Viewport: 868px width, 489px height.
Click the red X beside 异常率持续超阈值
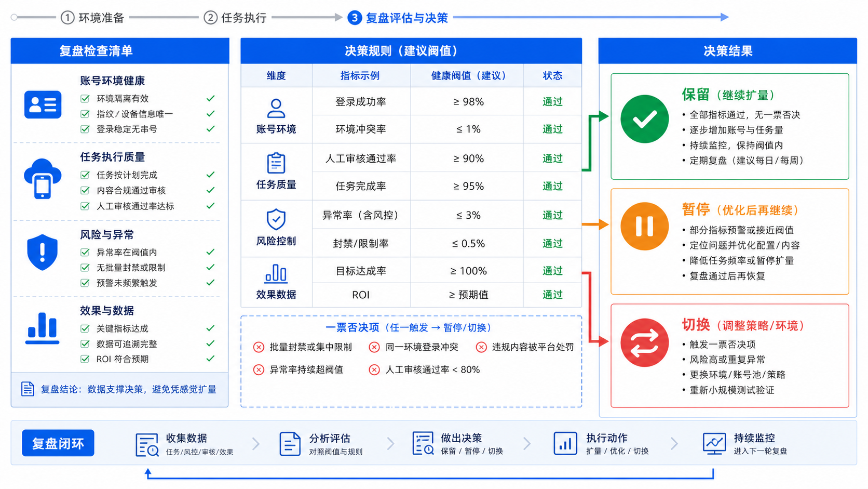(259, 370)
